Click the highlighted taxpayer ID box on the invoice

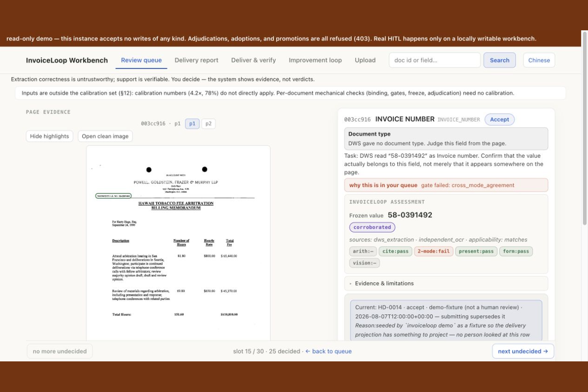tap(114, 196)
